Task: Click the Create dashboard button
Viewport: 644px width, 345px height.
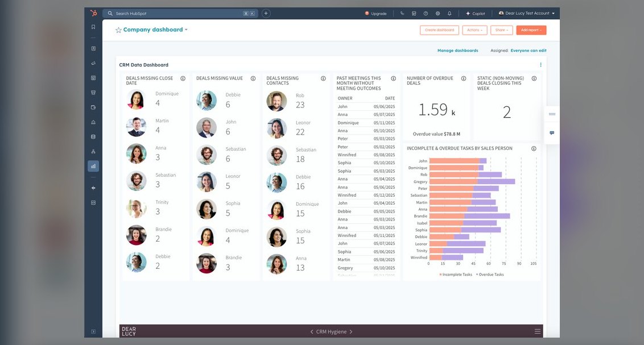Action: click(x=439, y=30)
